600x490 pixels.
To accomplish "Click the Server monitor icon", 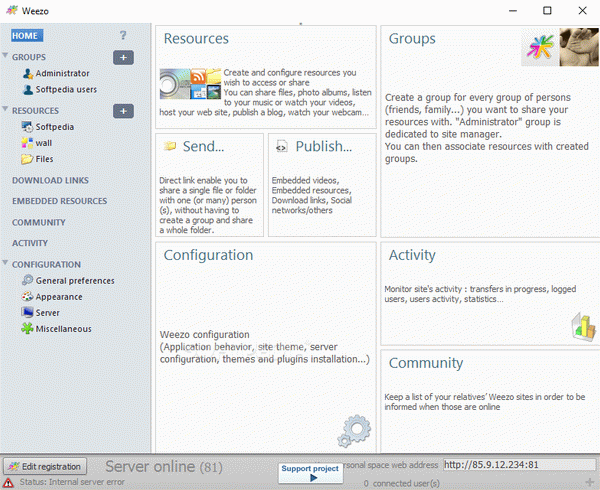I will pyautogui.click(x=27, y=313).
